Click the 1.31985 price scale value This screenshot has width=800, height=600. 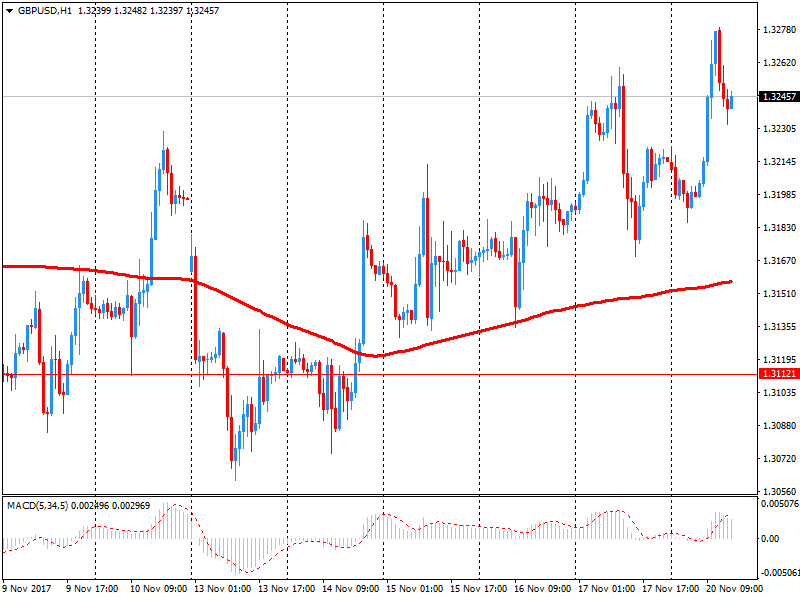pyautogui.click(x=779, y=195)
